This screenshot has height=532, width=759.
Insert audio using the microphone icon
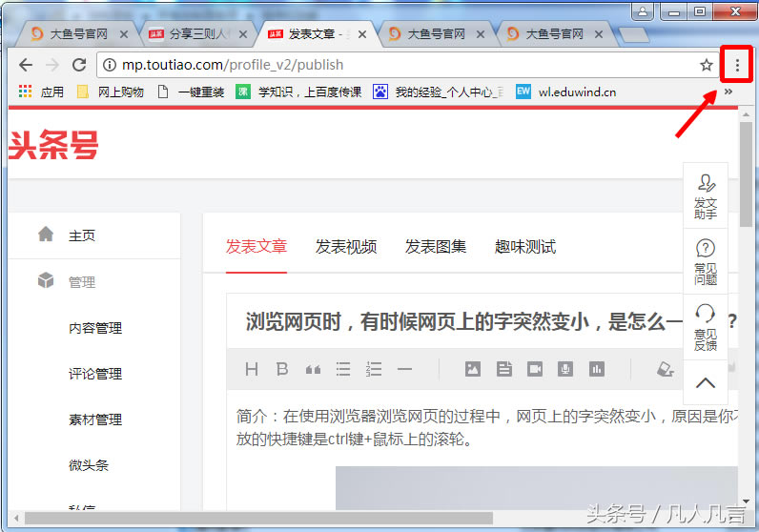tap(565, 369)
